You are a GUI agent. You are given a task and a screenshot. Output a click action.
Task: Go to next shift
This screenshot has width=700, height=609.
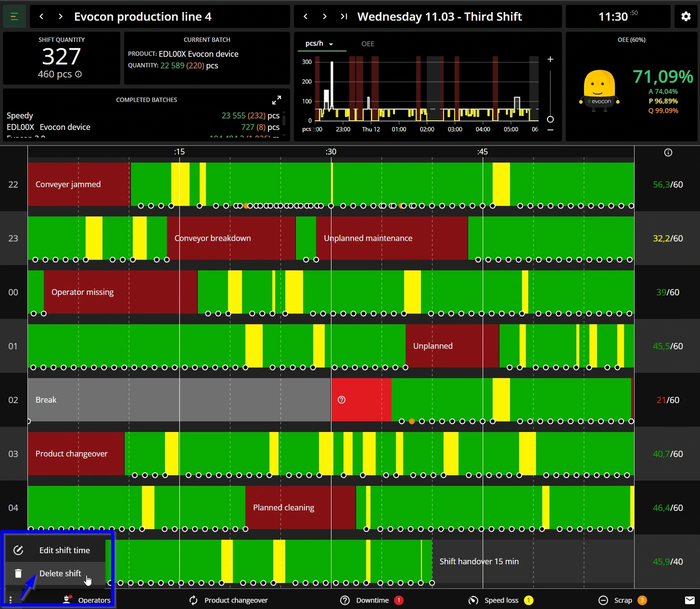click(x=324, y=16)
